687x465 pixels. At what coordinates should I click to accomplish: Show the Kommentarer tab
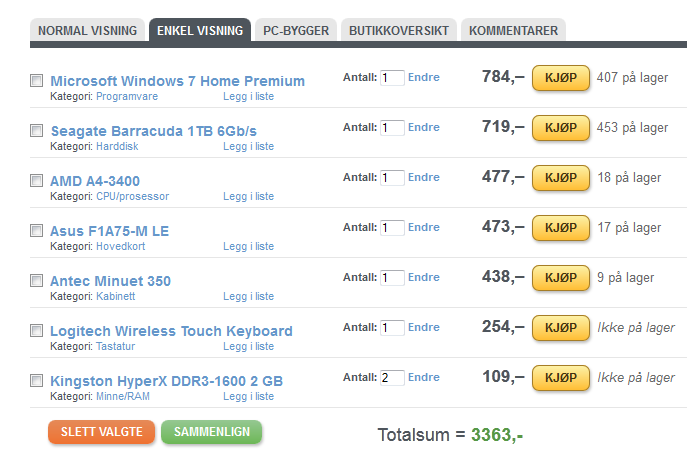513,30
